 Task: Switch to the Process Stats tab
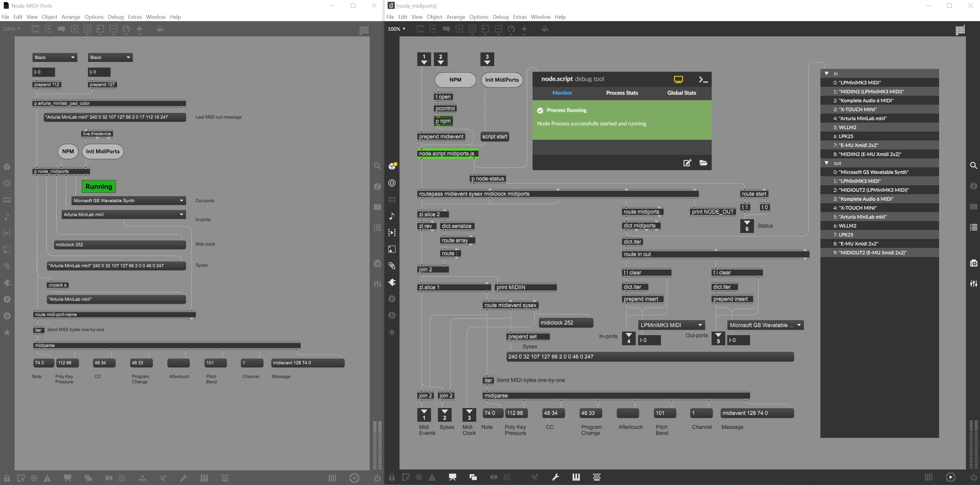point(622,93)
